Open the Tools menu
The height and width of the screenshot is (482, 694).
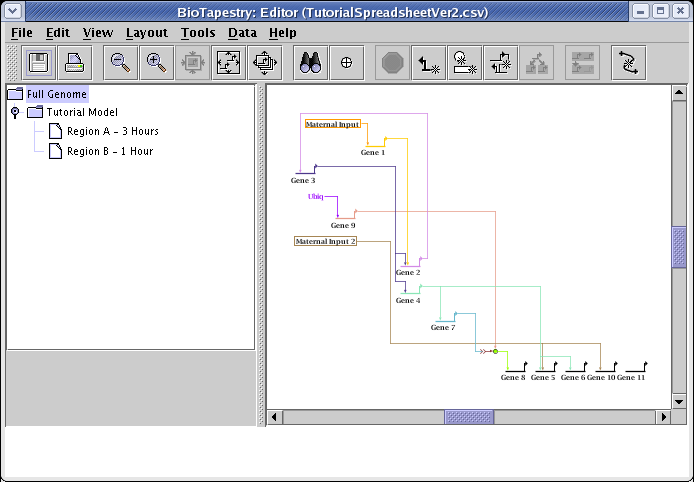198,32
